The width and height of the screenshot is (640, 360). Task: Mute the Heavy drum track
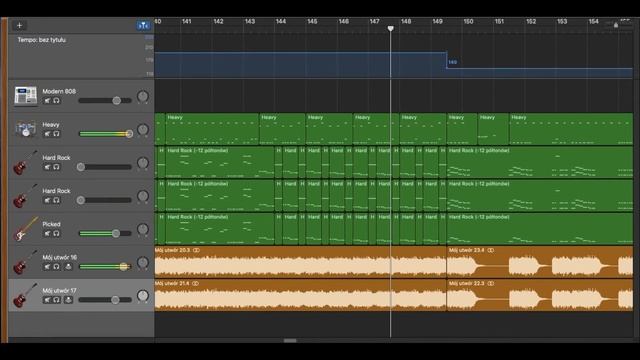point(47,134)
